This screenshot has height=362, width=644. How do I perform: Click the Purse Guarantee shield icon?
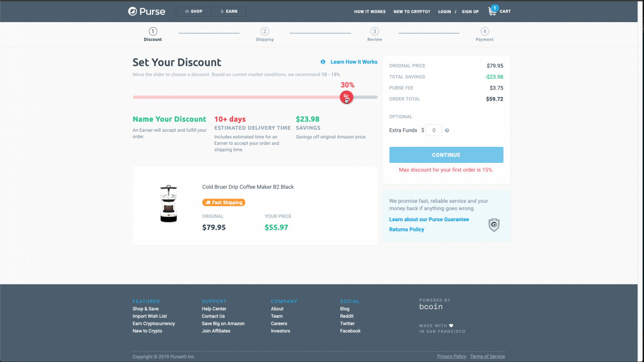494,225
